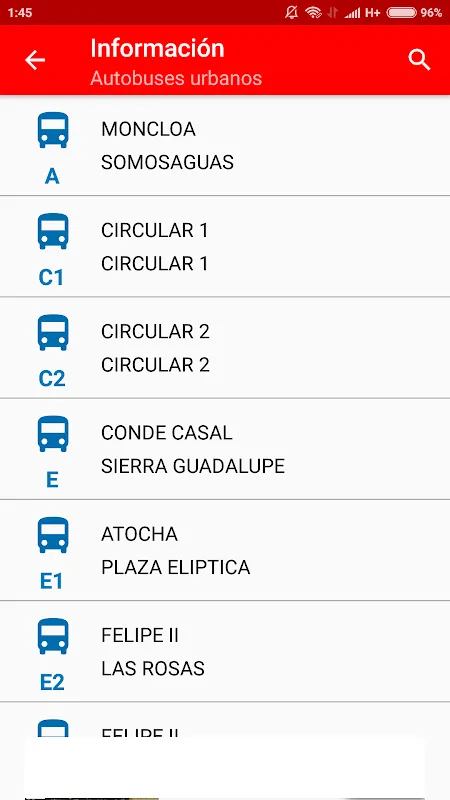450x800 pixels.
Task: Open the MONCLOA - SOMOSAGUAS route
Action: 225,145
